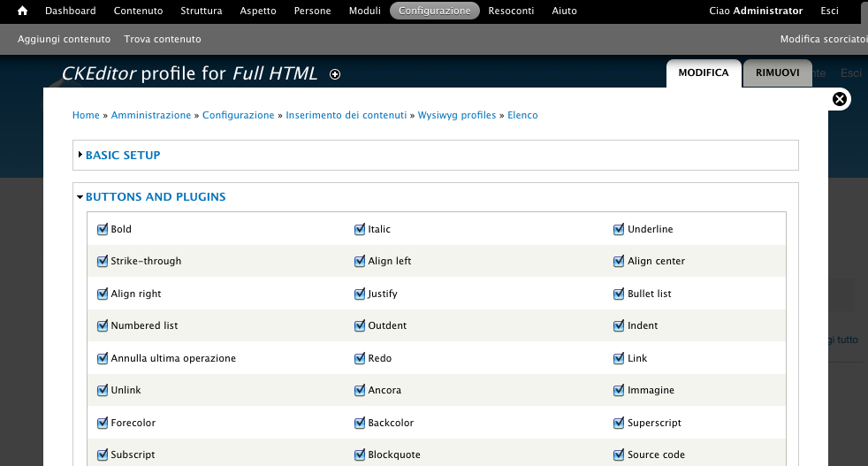This screenshot has width=868, height=466.
Task: Uncheck the Align right checkbox
Action: coord(103,294)
